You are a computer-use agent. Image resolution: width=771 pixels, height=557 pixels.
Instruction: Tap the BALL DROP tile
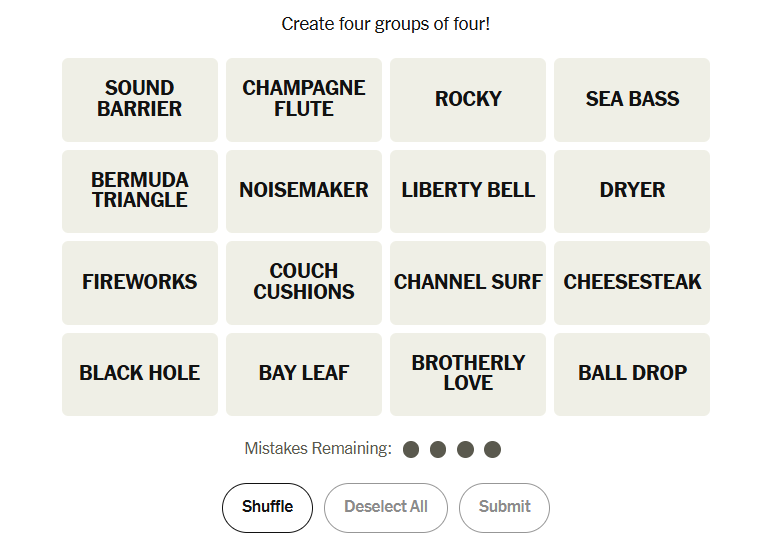pyautogui.click(x=632, y=374)
